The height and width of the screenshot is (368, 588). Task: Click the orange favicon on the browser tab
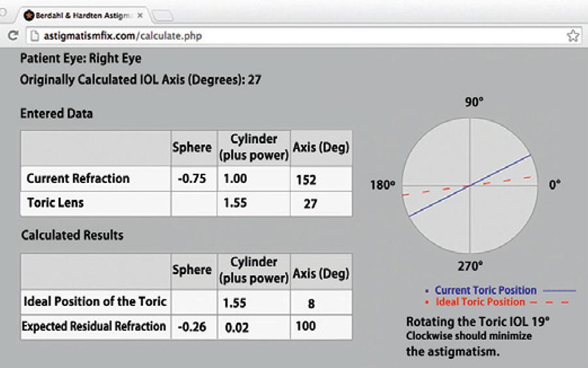click(x=29, y=14)
